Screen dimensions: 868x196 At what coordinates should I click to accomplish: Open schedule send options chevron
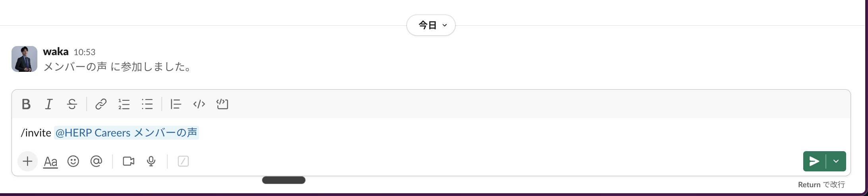click(x=836, y=161)
